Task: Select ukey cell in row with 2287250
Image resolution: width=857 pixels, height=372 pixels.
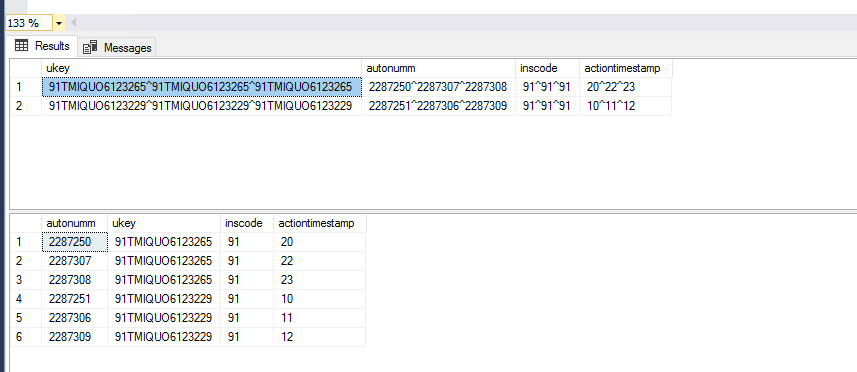Action: tap(164, 242)
